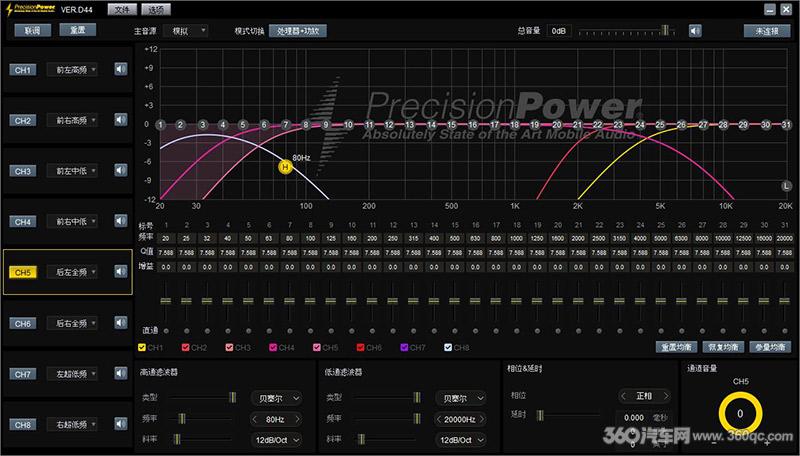Click the 未连接 connection status button

click(x=767, y=31)
